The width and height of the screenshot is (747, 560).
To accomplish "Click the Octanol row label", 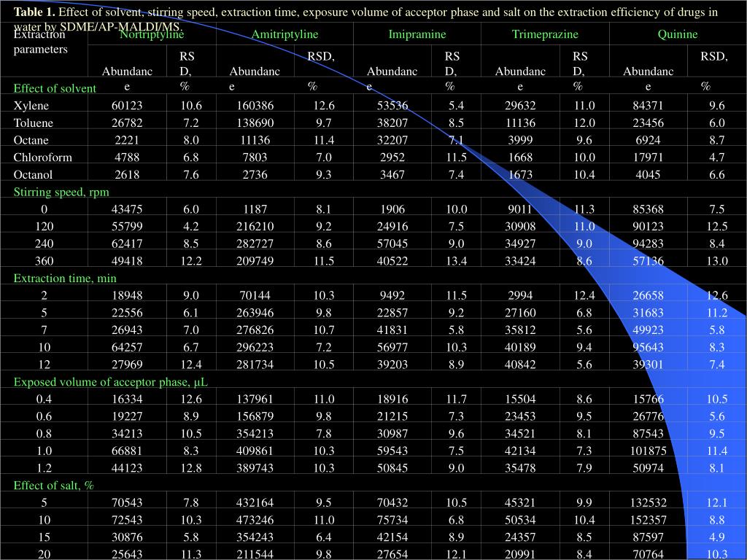I will pyautogui.click(x=33, y=175).
